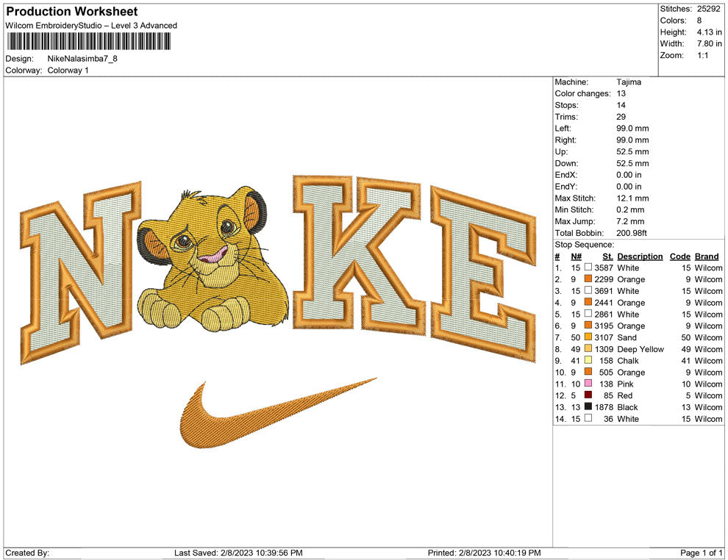The height and width of the screenshot is (560, 728).
Task: Click the Trims value '29'
Action: point(621,116)
